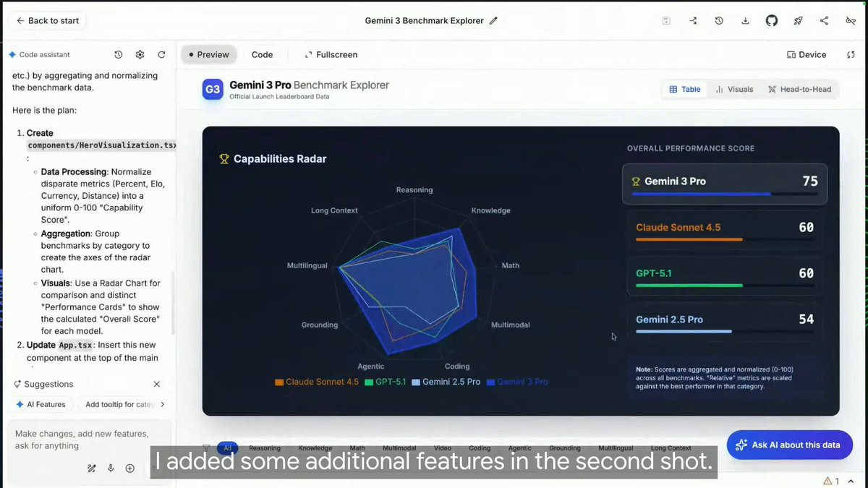Click the Reasoning axis label on radar
This screenshot has height=488, width=868.
tap(414, 190)
